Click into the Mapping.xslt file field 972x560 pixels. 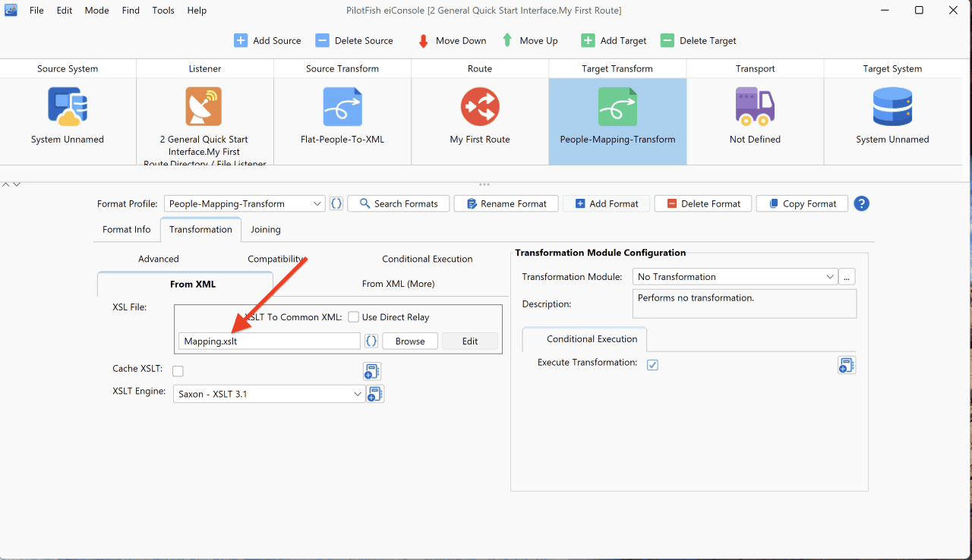click(x=270, y=341)
